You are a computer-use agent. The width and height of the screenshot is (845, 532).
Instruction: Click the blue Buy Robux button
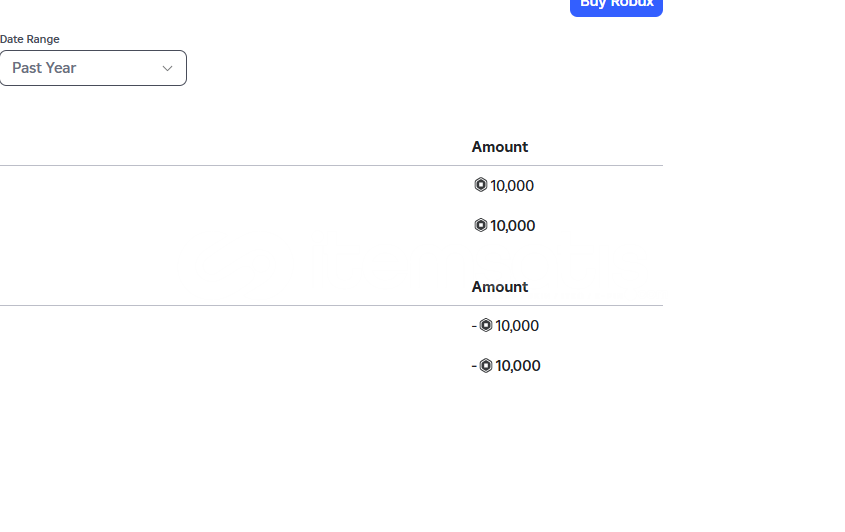pos(616,6)
